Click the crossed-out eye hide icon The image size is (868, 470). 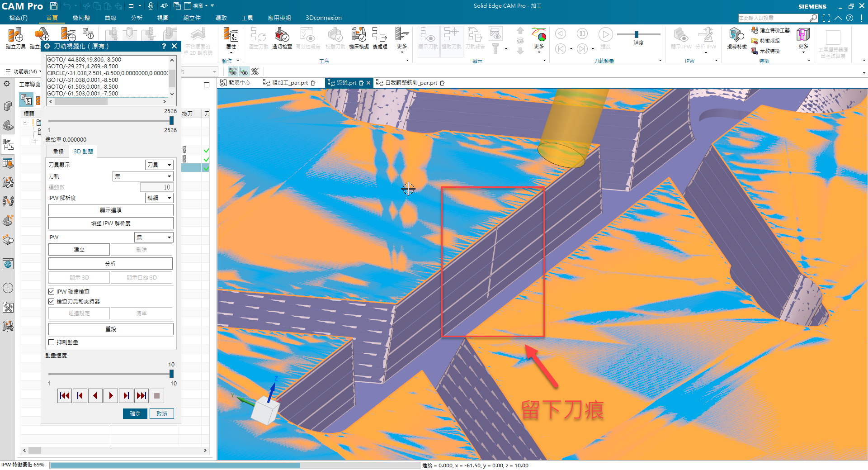click(x=255, y=71)
